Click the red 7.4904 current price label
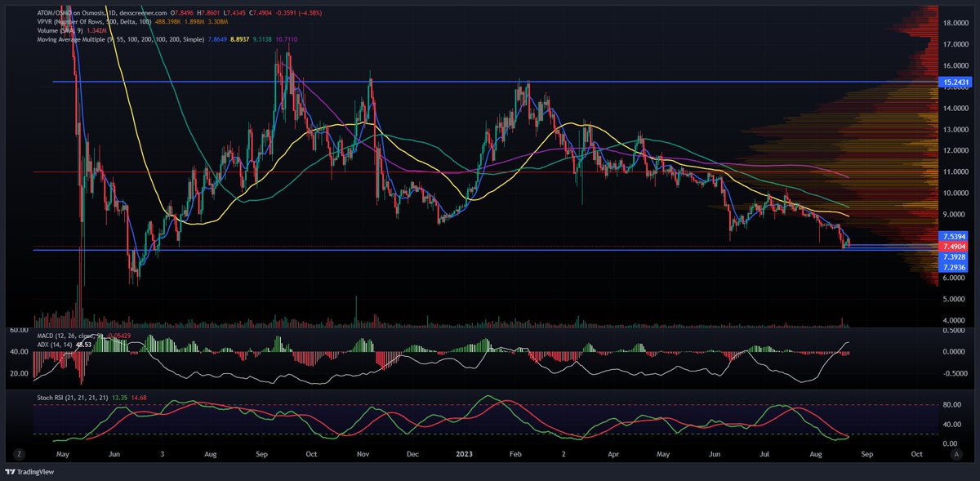Screen dimensions: 980x481 click(955, 246)
